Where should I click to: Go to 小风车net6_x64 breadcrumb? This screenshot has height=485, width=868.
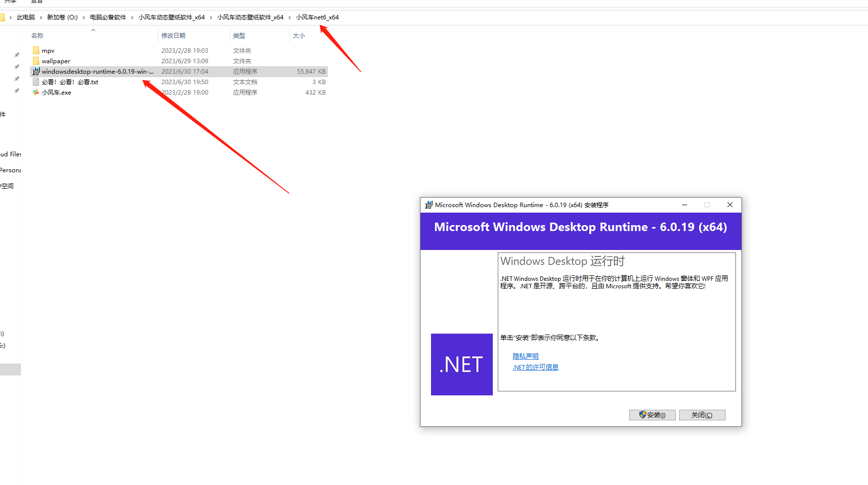coord(317,17)
